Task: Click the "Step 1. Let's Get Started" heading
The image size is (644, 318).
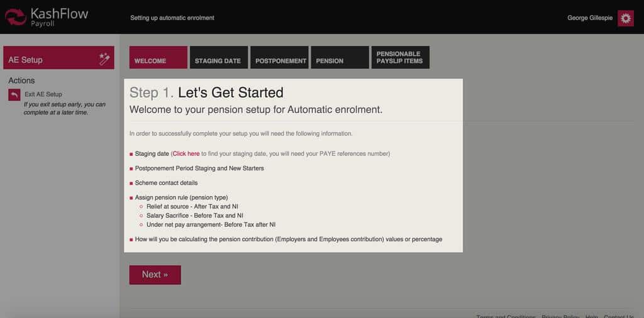Action: point(206,93)
